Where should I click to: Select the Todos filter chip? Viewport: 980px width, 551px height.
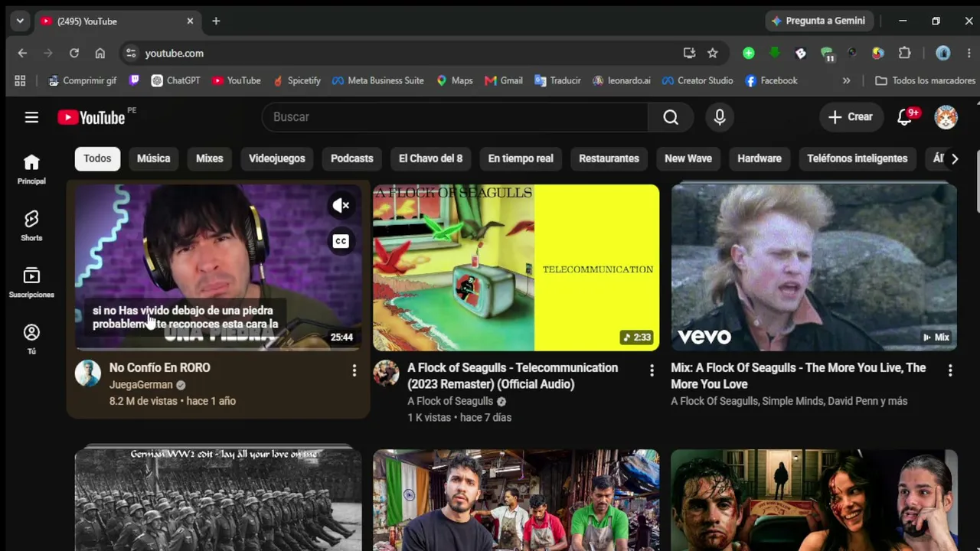pyautogui.click(x=97, y=158)
